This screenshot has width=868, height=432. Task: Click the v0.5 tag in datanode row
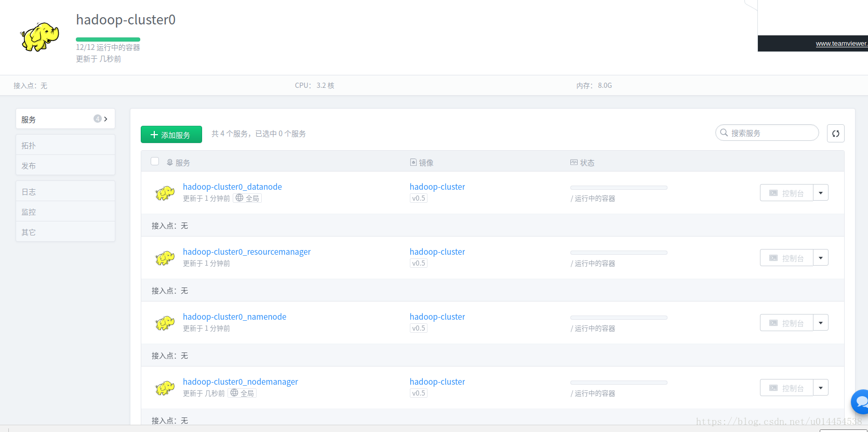tap(419, 198)
